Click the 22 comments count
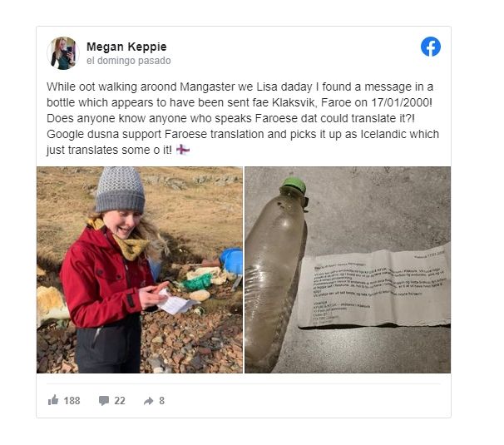The image size is (504, 445). [120, 401]
